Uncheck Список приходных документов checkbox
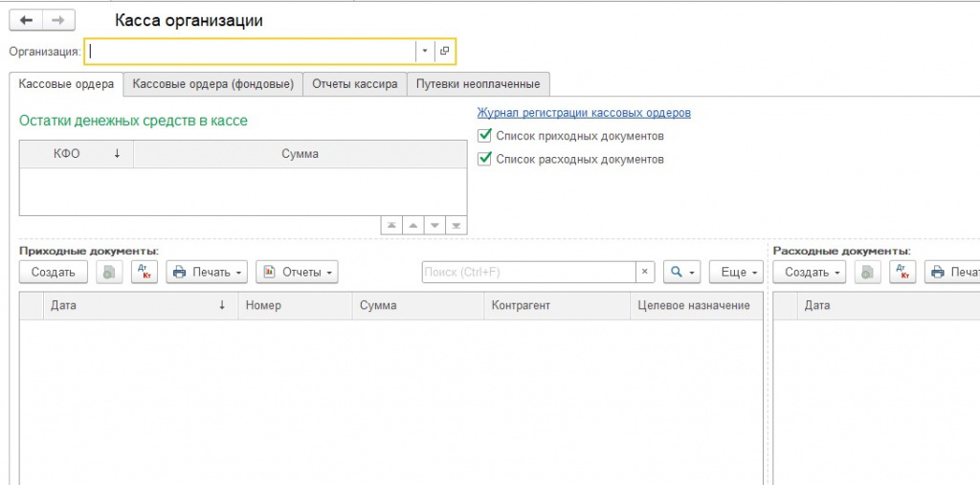The height and width of the screenshot is (485, 980). click(x=483, y=136)
